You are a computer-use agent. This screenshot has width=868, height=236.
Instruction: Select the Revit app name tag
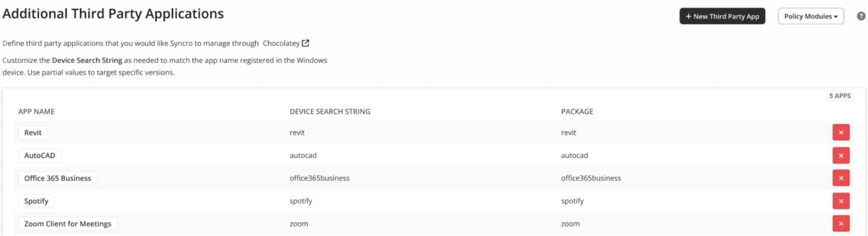pyautogui.click(x=33, y=132)
